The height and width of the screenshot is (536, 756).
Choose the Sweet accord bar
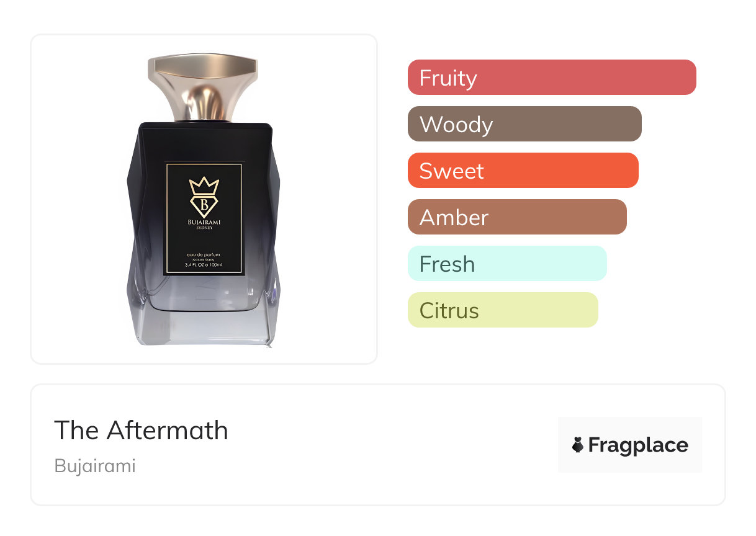point(523,171)
